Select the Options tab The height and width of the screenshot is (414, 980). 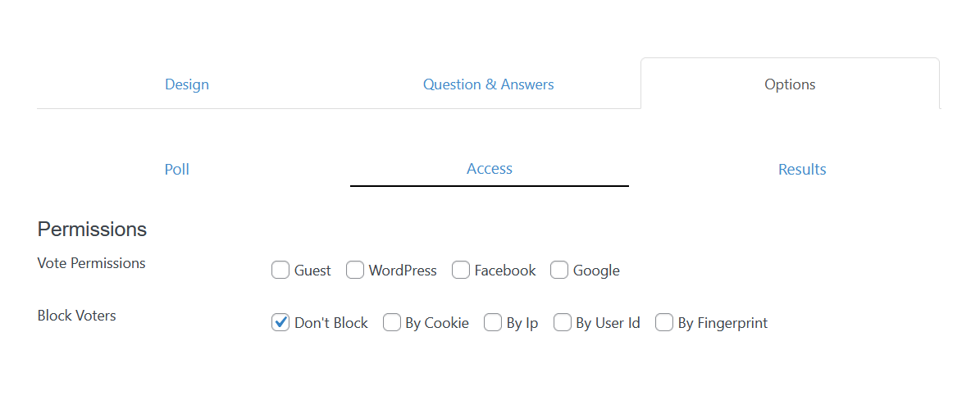(x=790, y=84)
